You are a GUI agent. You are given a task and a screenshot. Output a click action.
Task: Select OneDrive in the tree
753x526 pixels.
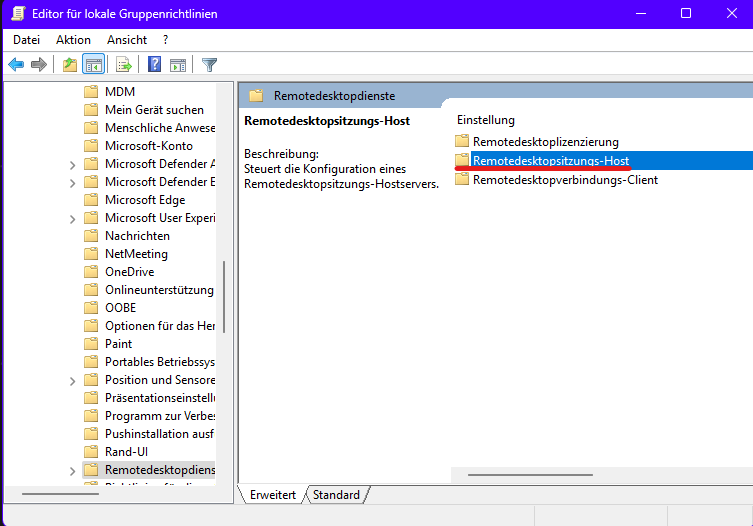click(x=129, y=272)
